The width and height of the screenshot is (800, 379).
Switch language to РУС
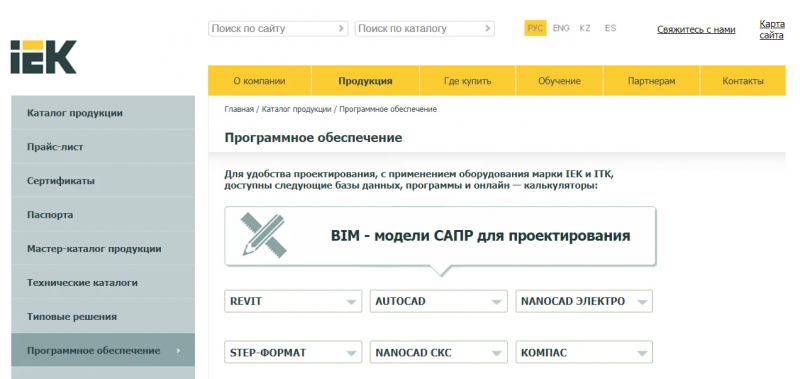535,28
